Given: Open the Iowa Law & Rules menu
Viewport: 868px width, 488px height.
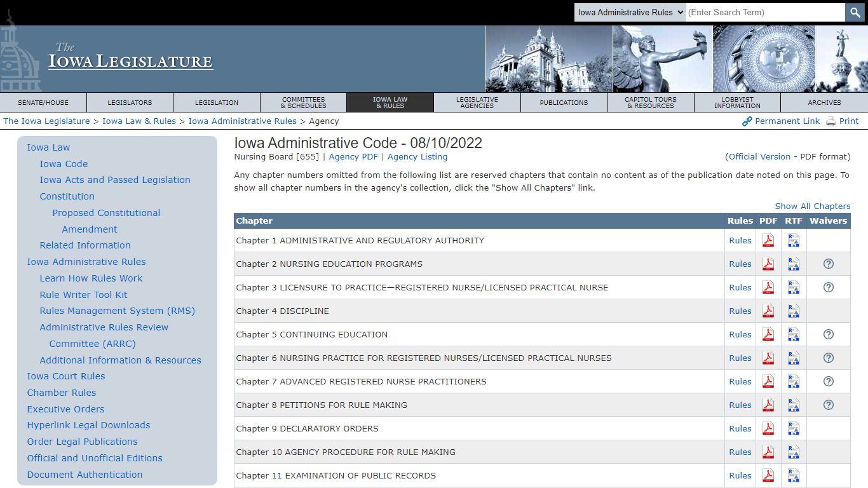Looking at the screenshot, I should tap(390, 102).
